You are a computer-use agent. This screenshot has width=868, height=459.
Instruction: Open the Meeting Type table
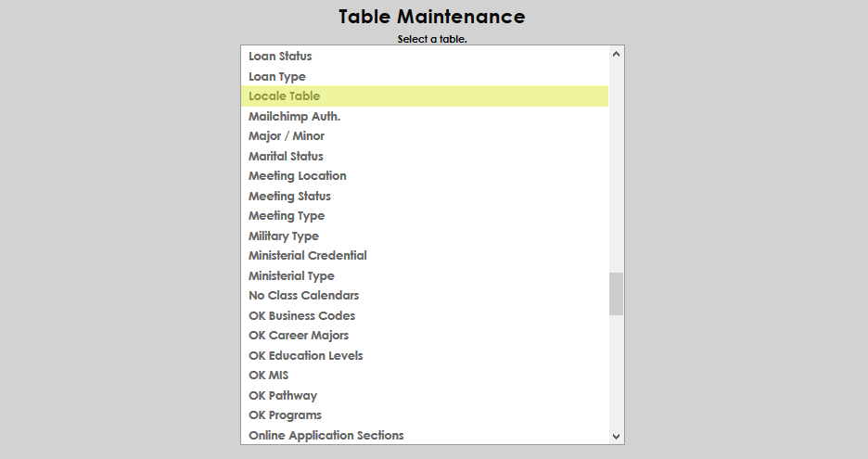click(x=287, y=216)
